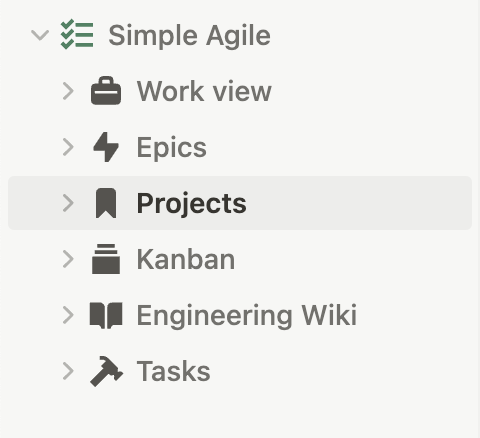Click the green checklist icon beside Simple Agile
This screenshot has width=480, height=438.
coord(77,35)
